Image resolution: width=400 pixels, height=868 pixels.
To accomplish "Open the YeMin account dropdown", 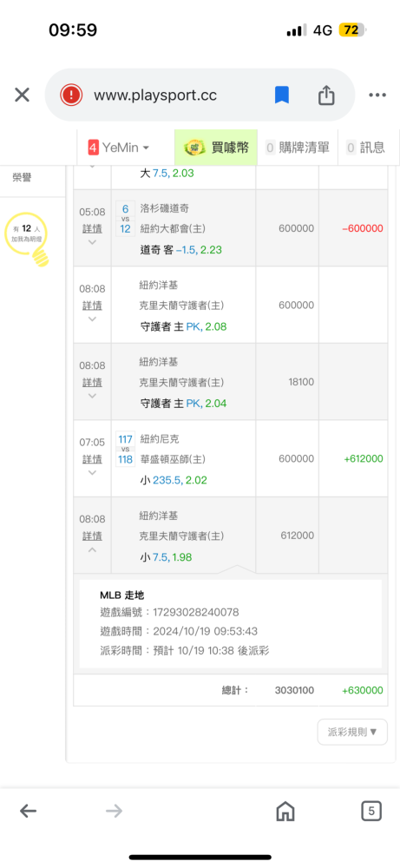I will pyautogui.click(x=118, y=148).
